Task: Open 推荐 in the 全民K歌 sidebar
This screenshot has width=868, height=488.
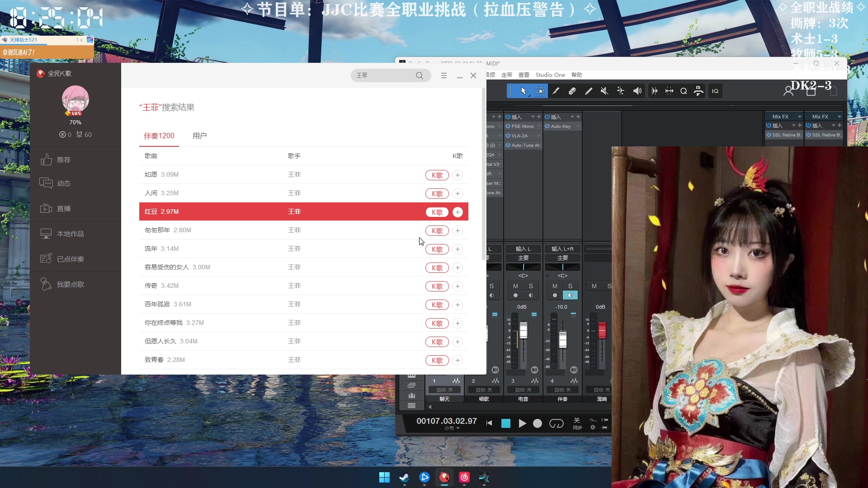Action: (x=55, y=160)
